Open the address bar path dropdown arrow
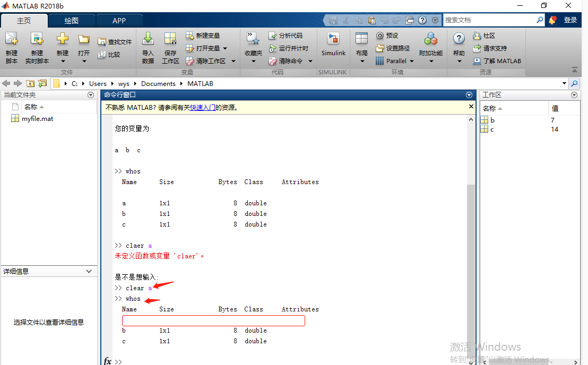Screen dimensions: 588x365 [564, 83]
